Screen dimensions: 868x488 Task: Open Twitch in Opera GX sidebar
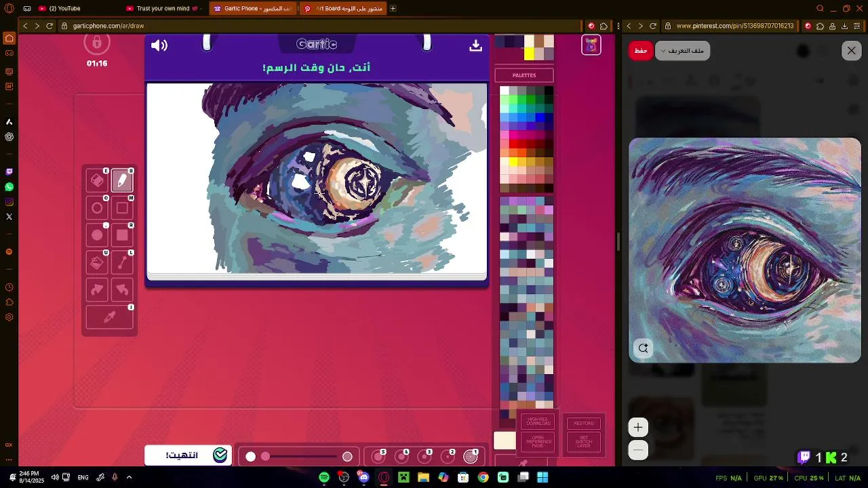tap(9, 172)
